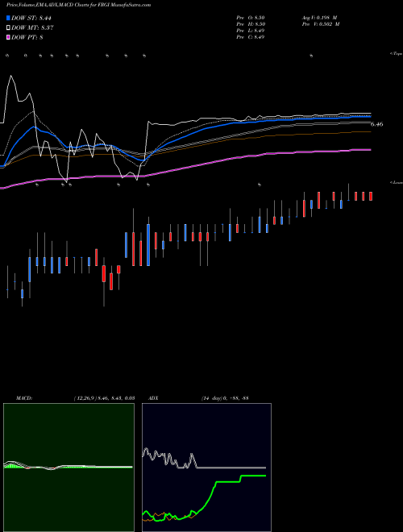Open the dark blue ADX indicator panel
The height and width of the screenshot is (532, 403).
(206, 468)
